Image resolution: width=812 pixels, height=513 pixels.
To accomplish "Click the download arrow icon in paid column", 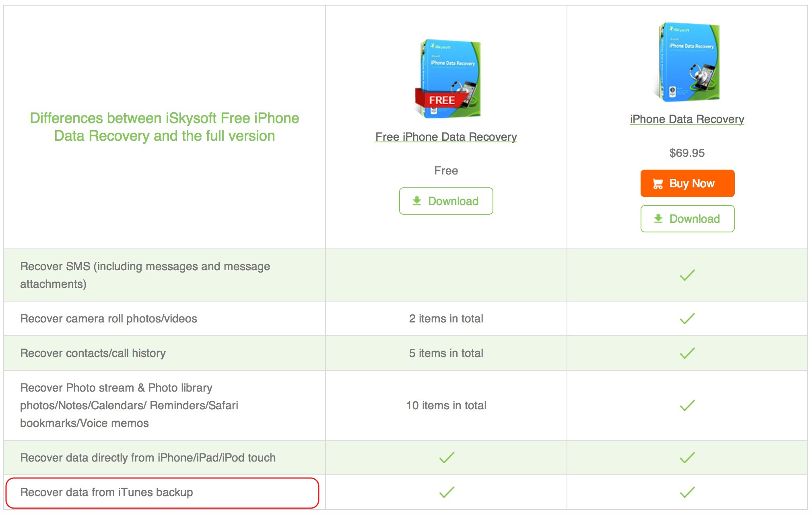I will 658,218.
